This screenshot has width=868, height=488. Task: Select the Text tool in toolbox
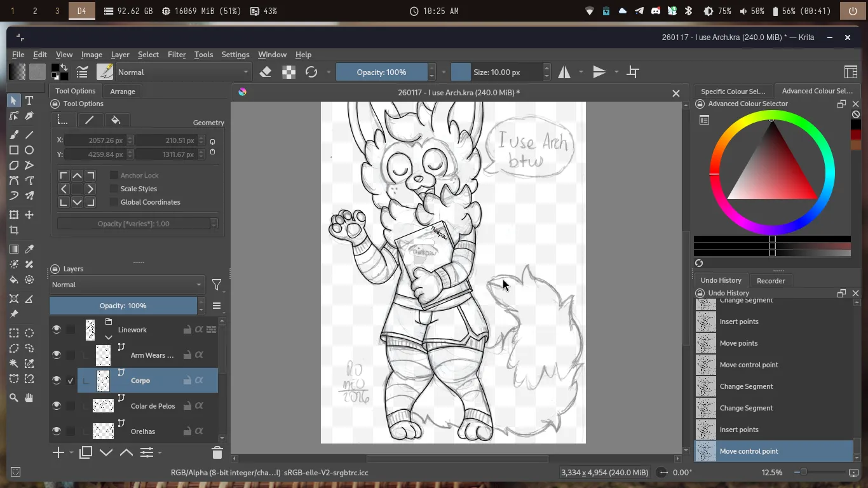29,101
